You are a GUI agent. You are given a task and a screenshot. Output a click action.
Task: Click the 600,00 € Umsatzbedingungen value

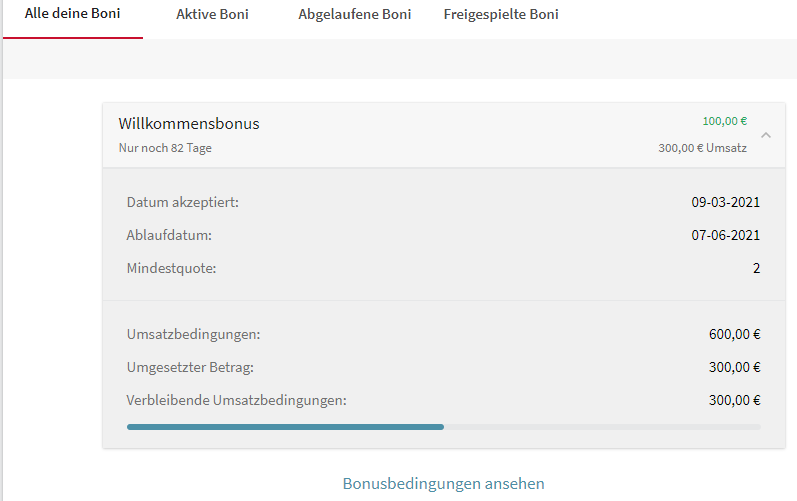point(734,334)
